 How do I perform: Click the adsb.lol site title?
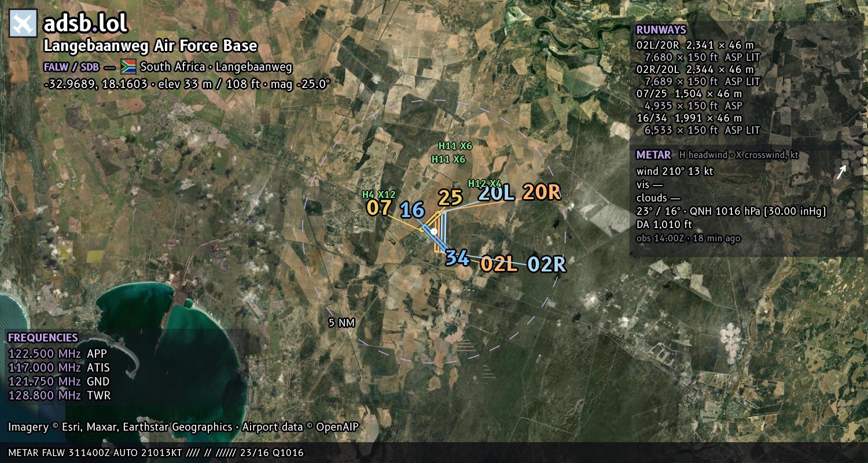tap(86, 24)
